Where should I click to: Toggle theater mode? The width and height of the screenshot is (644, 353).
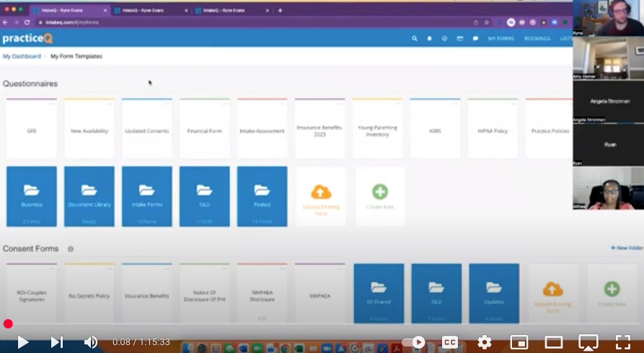[554, 342]
